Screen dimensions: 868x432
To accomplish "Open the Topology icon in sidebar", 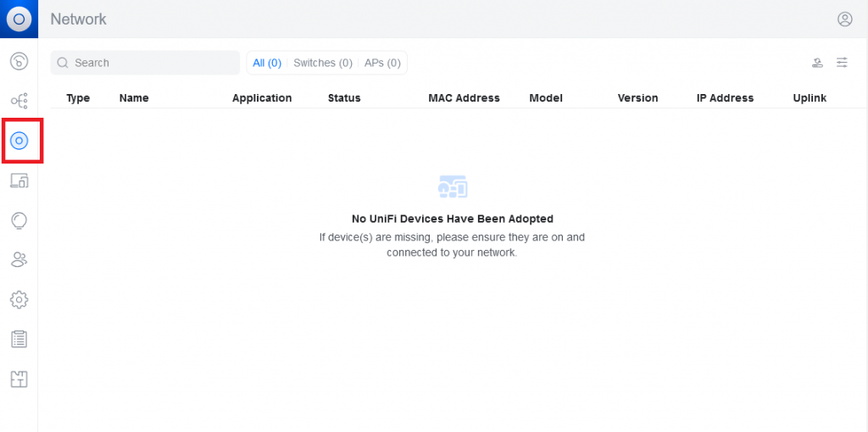I will coord(19,101).
